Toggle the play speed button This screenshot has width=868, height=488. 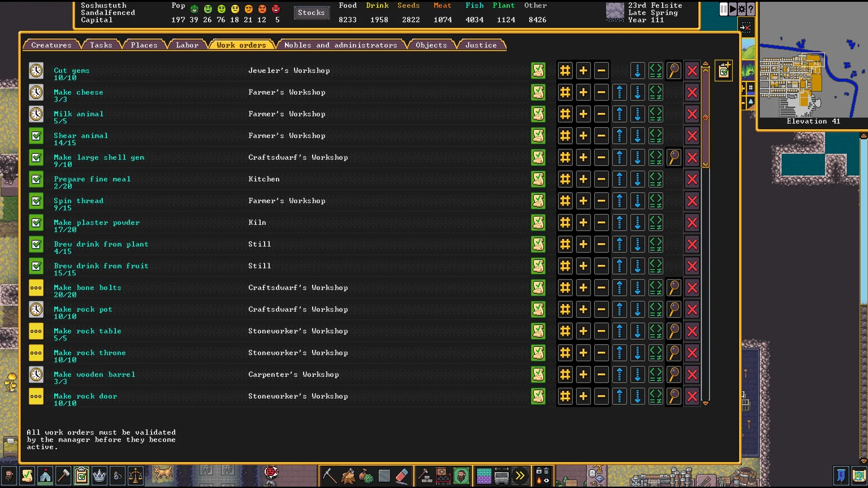pos(733,9)
